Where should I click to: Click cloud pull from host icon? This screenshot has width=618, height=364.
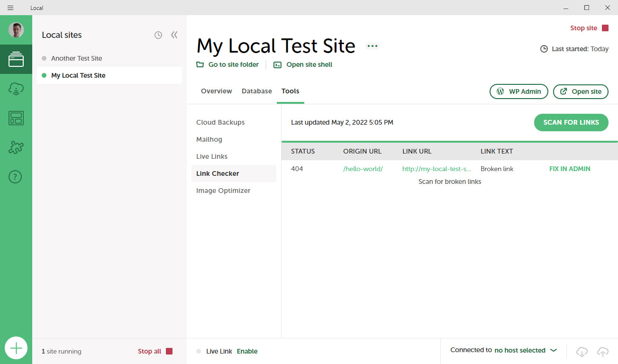pyautogui.click(x=582, y=351)
